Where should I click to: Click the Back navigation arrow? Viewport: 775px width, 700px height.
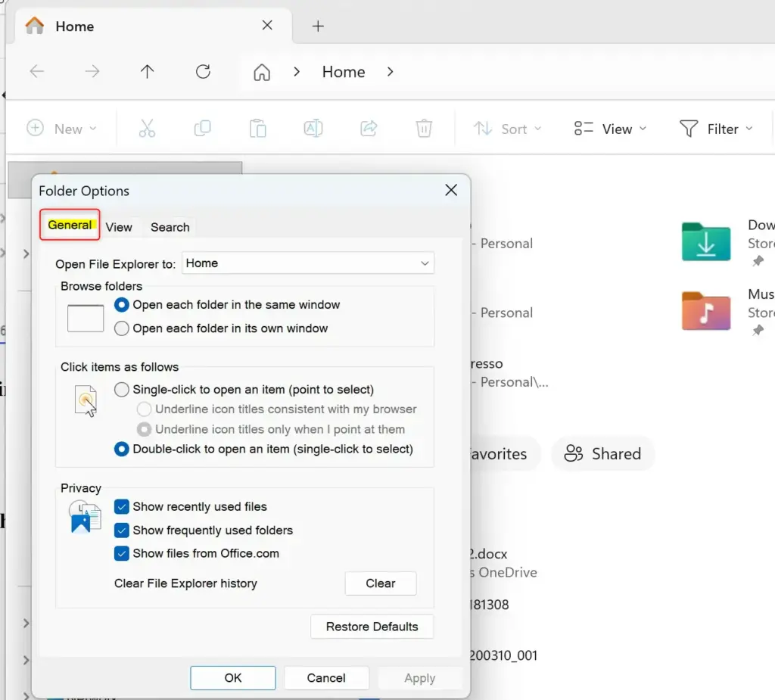[37, 72]
